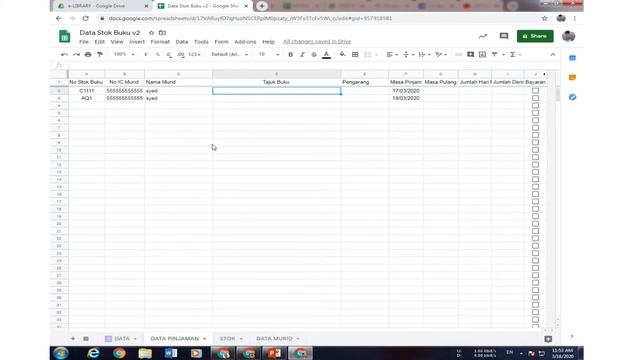
Task: Open DATA PINJAMAN sheet tab menu arrow
Action: point(204,339)
